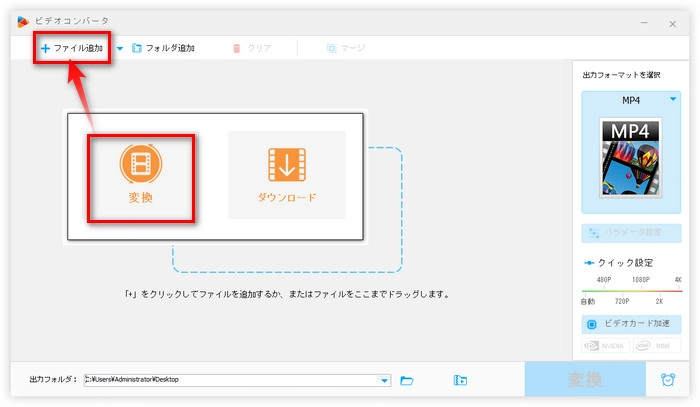Image resolution: width=700 pixels, height=407 pixels.
Task: Click the alarm clock scheduler icon
Action: (667, 380)
